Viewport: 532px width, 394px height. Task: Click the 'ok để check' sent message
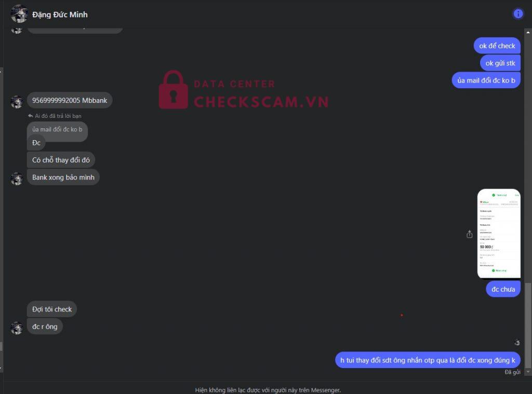[x=497, y=46]
